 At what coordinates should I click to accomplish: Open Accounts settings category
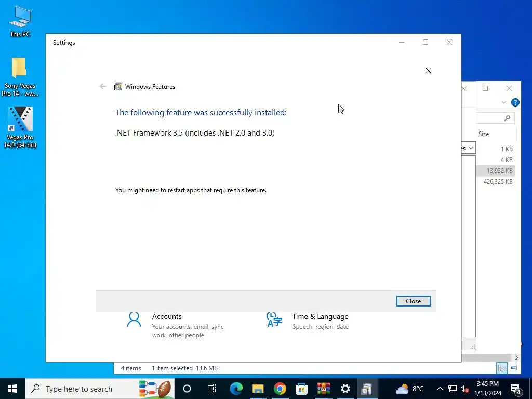coord(177,325)
